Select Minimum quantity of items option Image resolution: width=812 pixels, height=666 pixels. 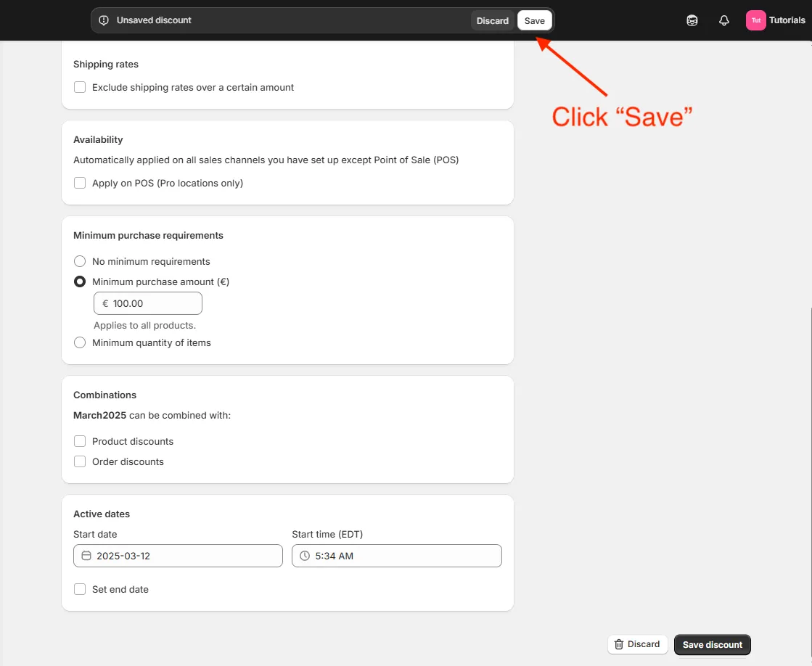pos(80,342)
